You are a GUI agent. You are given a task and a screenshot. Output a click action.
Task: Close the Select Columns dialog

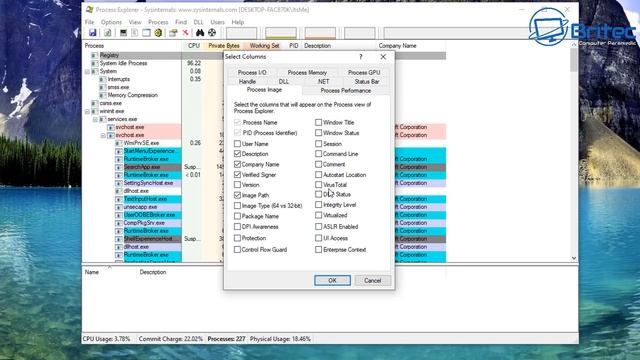click(x=383, y=57)
